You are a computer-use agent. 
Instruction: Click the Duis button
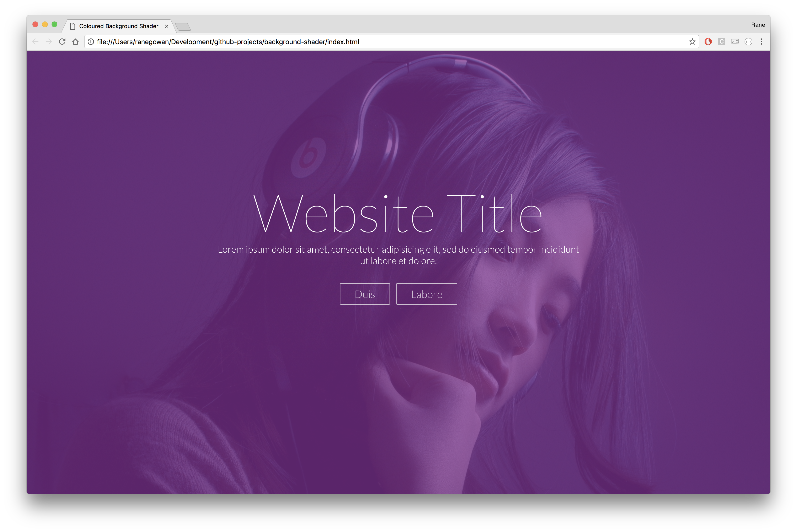pos(365,294)
